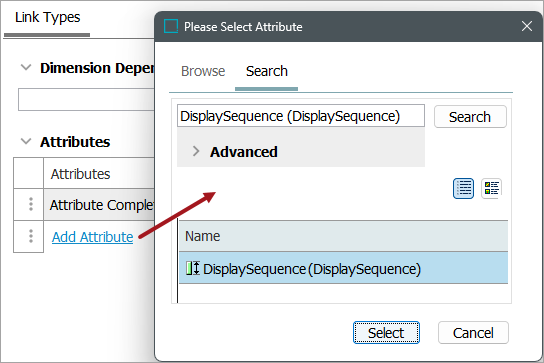Collapse the Attributes section

click(26, 141)
